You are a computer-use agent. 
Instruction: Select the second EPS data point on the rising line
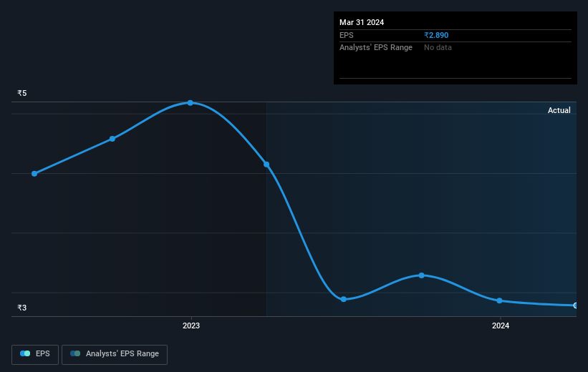pyautogui.click(x=112, y=139)
